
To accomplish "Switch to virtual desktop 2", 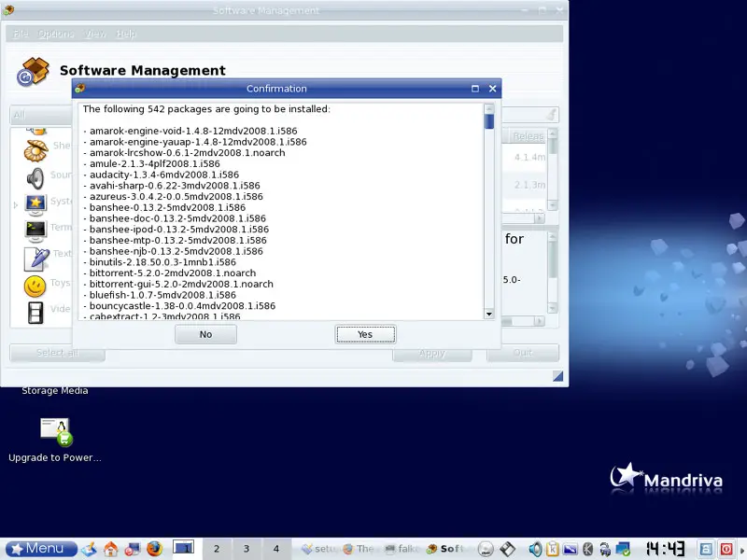I will point(217,549).
